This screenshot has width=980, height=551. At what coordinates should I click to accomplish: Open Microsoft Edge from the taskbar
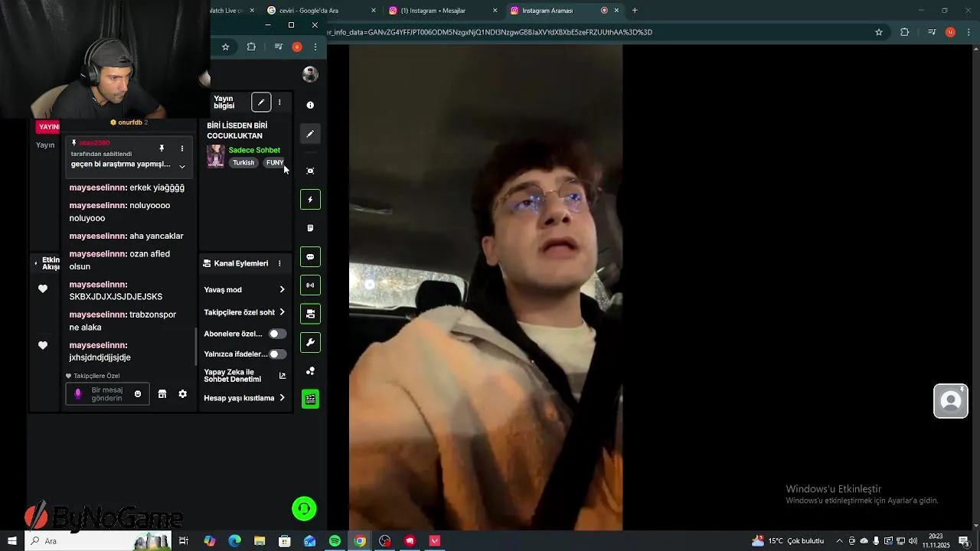coord(234,541)
